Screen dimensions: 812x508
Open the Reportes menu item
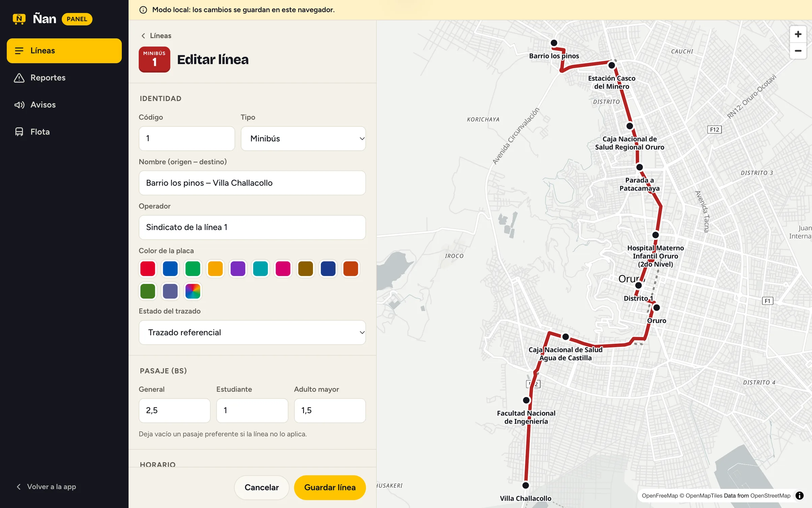[x=64, y=78]
